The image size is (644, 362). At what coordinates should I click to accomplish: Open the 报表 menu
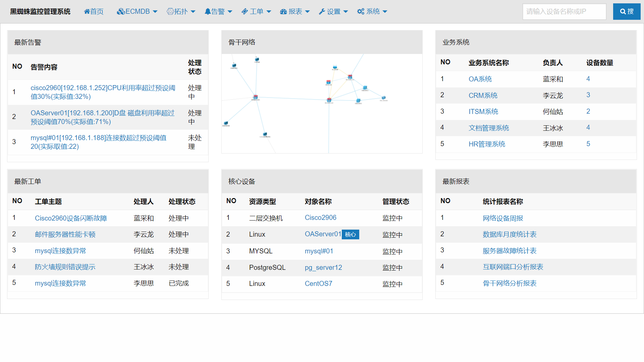click(x=295, y=11)
